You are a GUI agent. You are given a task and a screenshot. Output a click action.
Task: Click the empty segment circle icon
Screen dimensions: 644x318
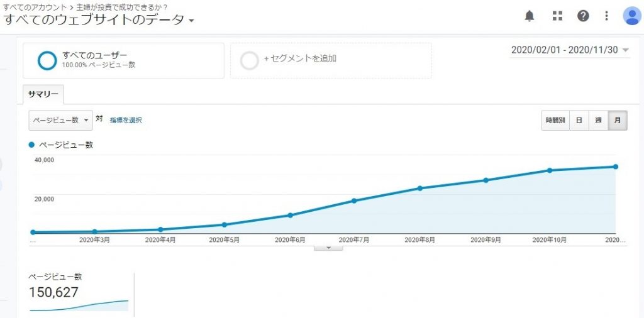coord(249,60)
